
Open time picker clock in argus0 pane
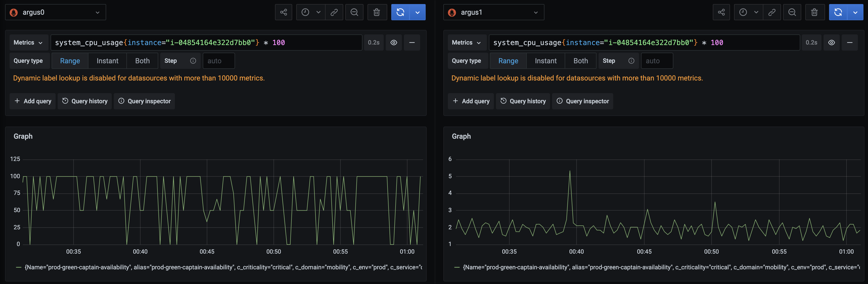pos(305,12)
